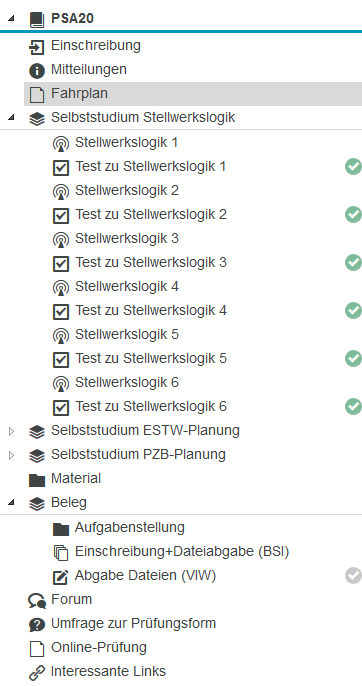Click the info icon beside Mitteilungen
This screenshot has width=362, height=686.
tap(37, 70)
